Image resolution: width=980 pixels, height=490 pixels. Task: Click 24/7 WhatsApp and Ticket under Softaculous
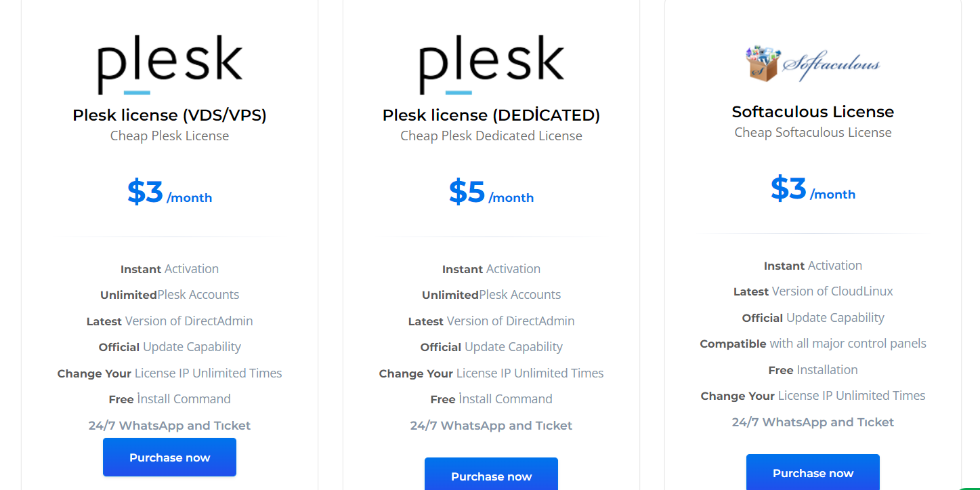point(813,422)
